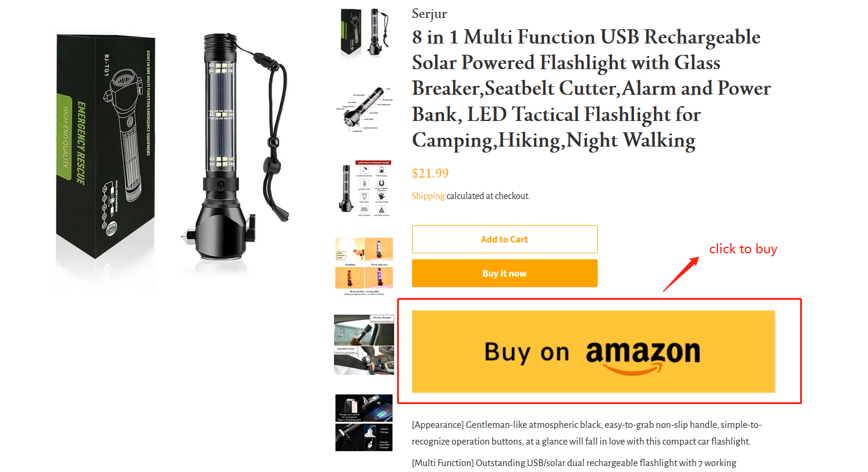Click the [Multi Function] description paragraph

[x=574, y=463]
